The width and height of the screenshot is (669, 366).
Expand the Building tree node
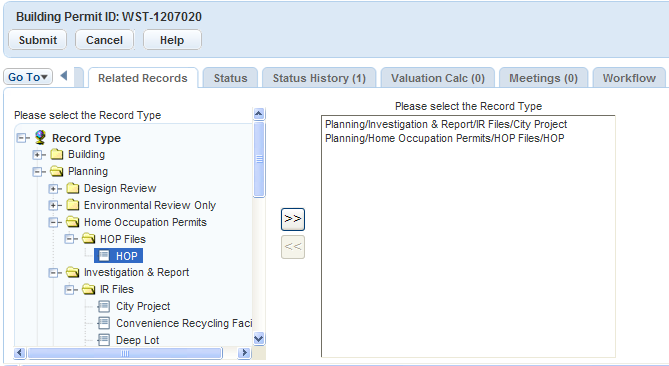tap(38, 154)
